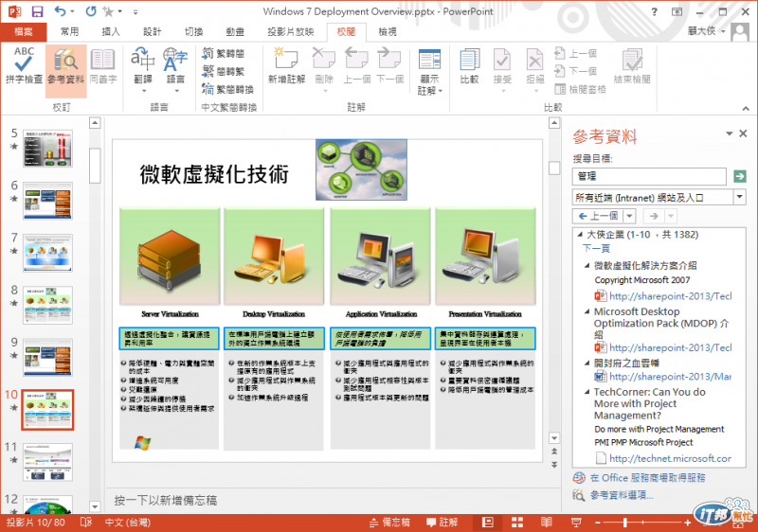This screenshot has width=758, height=532.
Task: Toggle Comments (註解) in status bar
Action: pyautogui.click(x=442, y=523)
